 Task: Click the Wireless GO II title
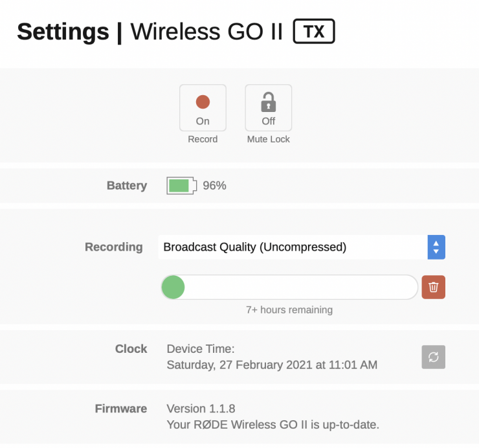coord(206,32)
